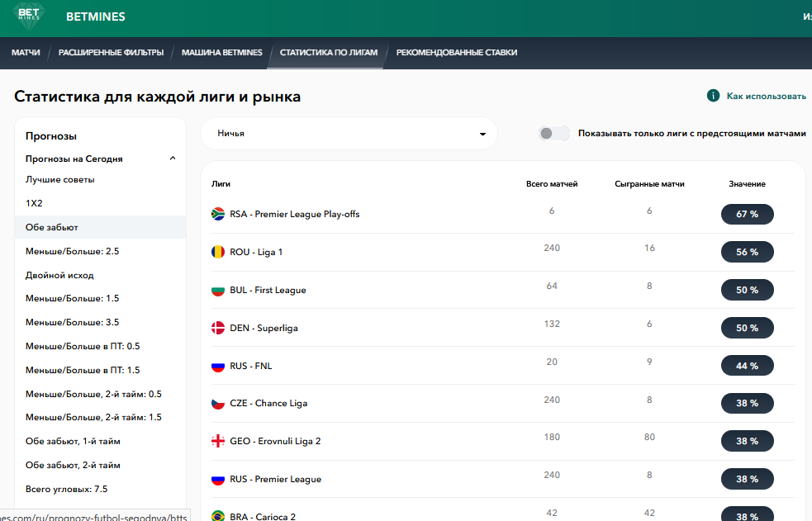Viewport: 812px width, 521px height.
Task: Click the BRA - Carioca 2 name
Action: (263, 516)
